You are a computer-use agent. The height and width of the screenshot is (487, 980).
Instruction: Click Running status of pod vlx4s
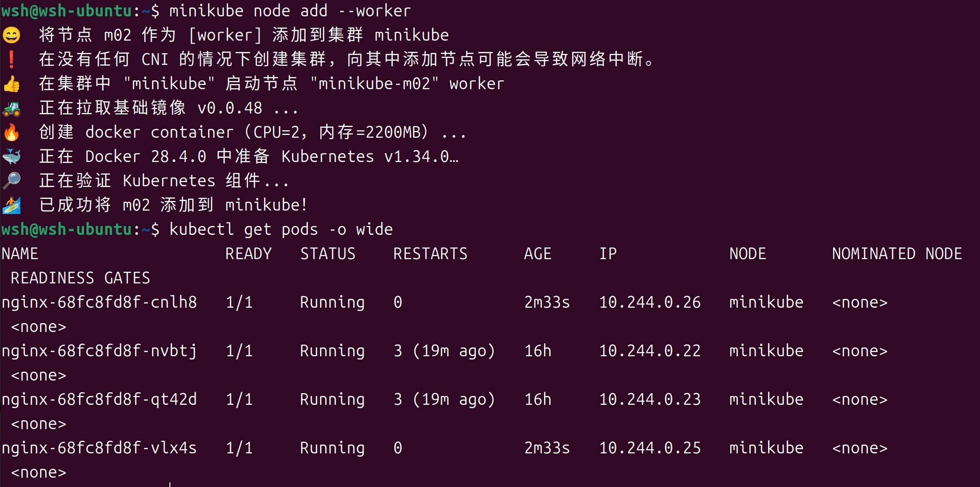click(332, 448)
